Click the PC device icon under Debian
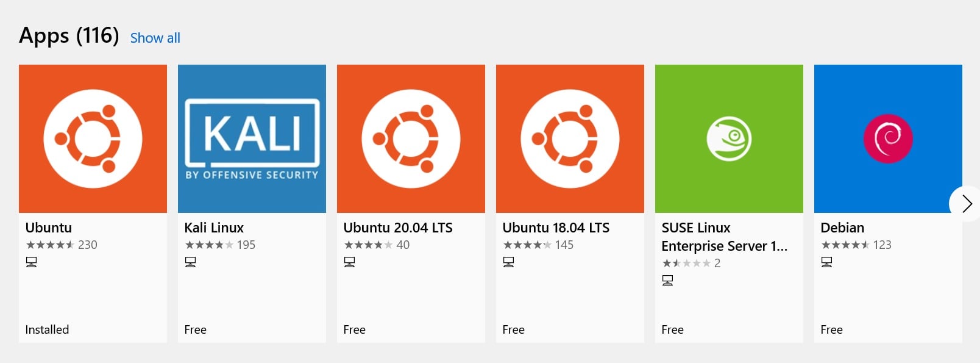980x363 pixels. pyautogui.click(x=827, y=262)
